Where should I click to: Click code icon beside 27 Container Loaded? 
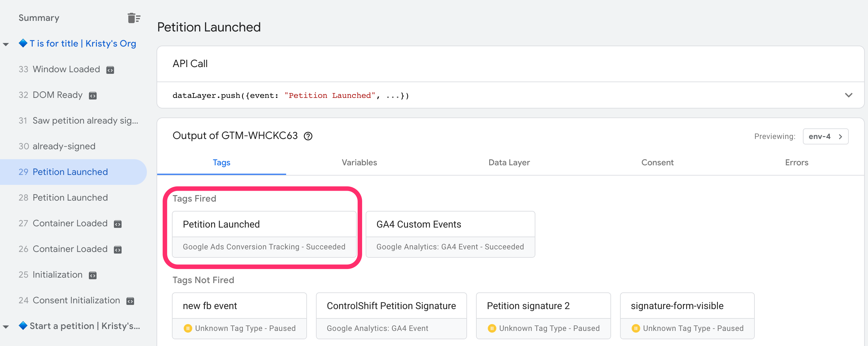(x=118, y=224)
